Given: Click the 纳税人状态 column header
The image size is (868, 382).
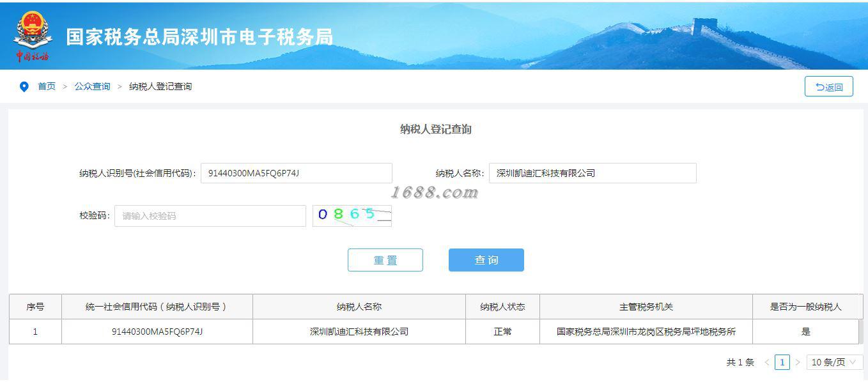Looking at the screenshot, I should click(x=502, y=307).
